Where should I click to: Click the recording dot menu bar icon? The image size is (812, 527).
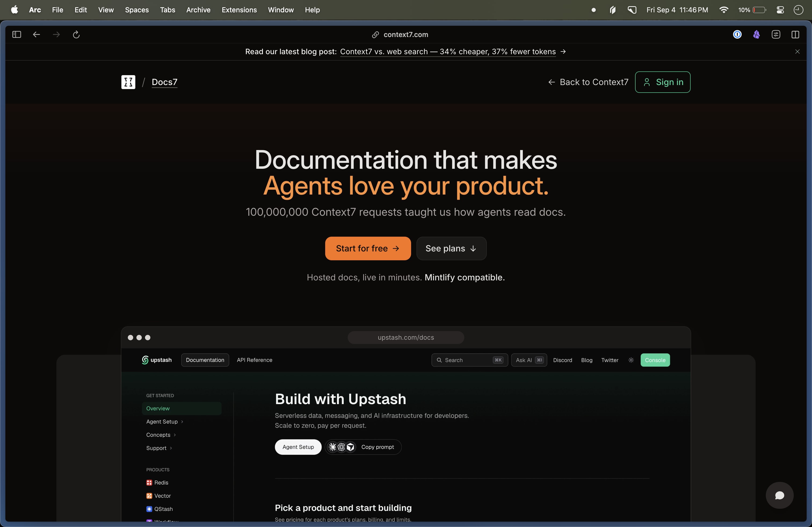point(594,10)
